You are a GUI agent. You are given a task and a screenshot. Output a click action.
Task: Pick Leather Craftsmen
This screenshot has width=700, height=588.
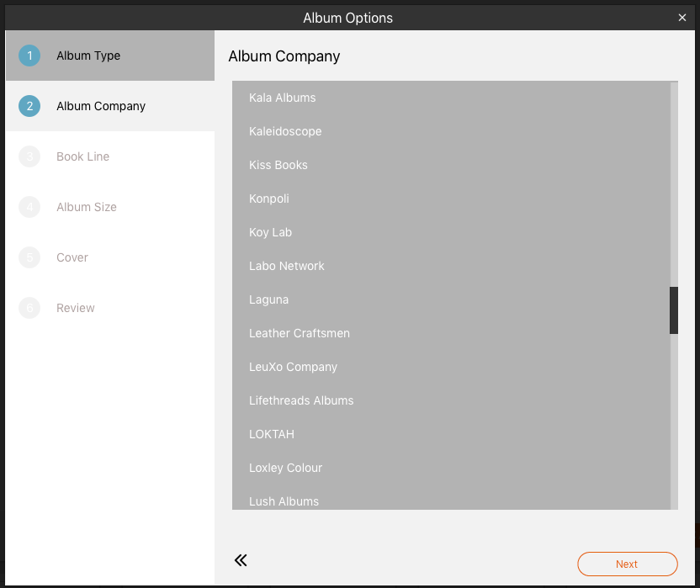451,333
